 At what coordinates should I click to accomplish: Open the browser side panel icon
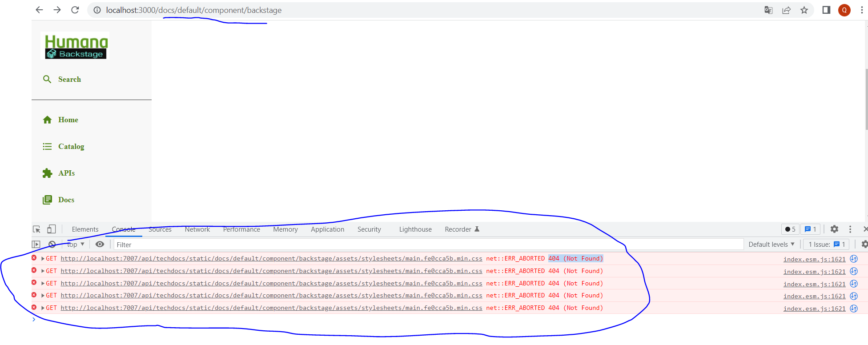pos(826,10)
